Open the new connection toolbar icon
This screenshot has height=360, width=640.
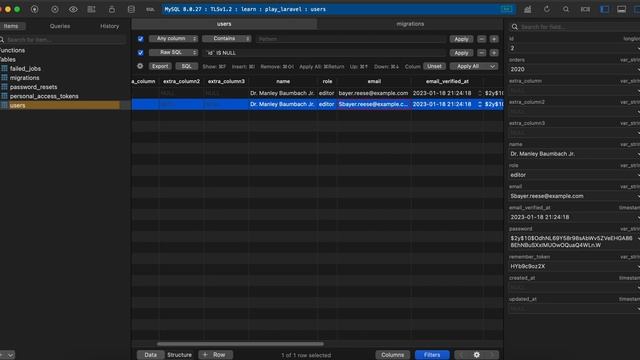[35, 9]
